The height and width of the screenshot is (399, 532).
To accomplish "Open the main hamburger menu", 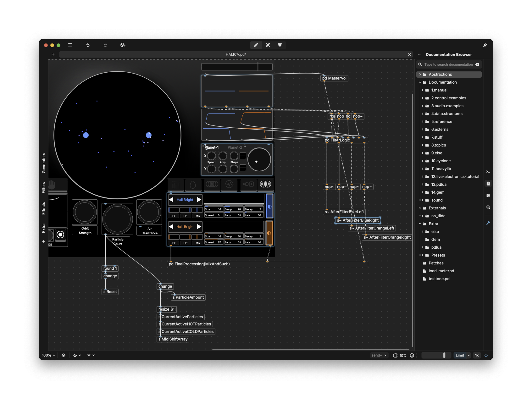I will 70,45.
